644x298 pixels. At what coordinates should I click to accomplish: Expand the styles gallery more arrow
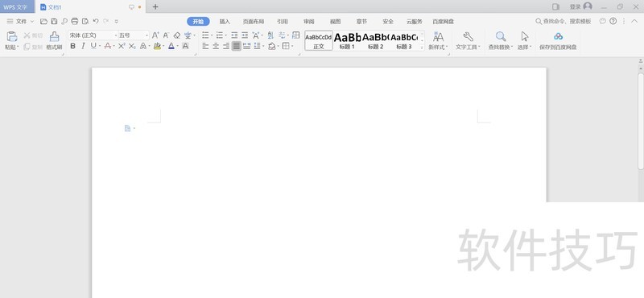(x=422, y=48)
